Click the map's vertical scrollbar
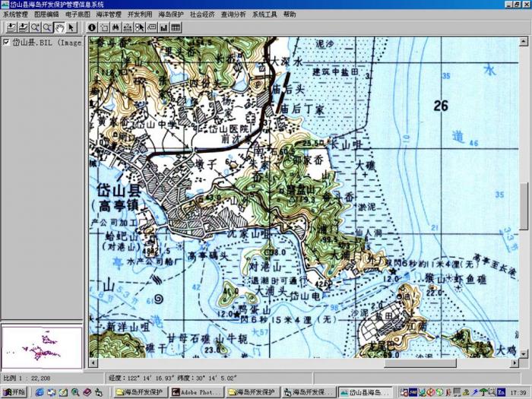The width and height of the screenshot is (532, 399). pos(524,205)
